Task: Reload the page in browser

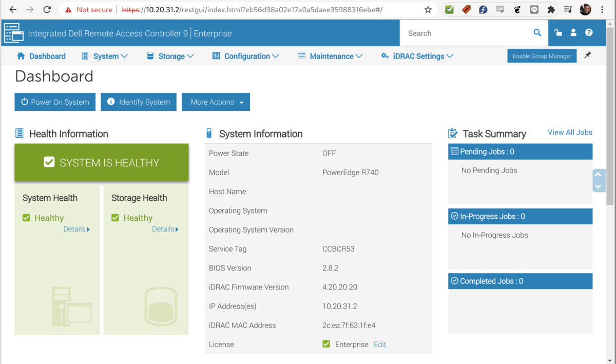Action: point(47,10)
